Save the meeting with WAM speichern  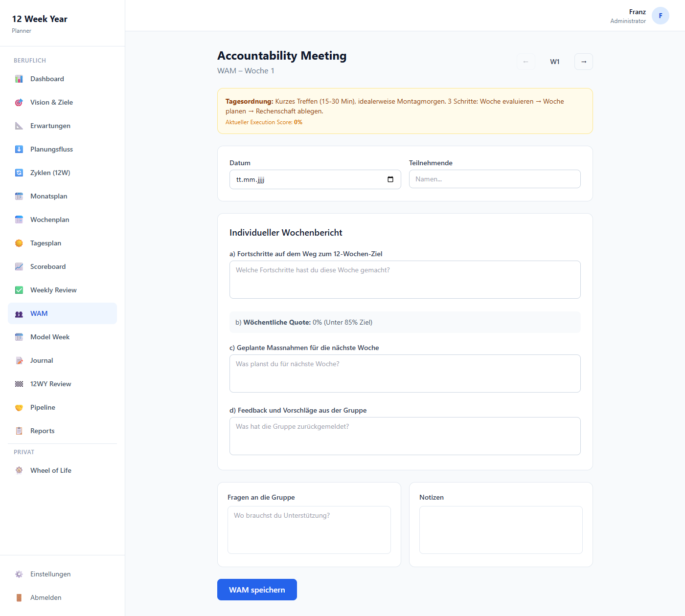click(x=257, y=590)
